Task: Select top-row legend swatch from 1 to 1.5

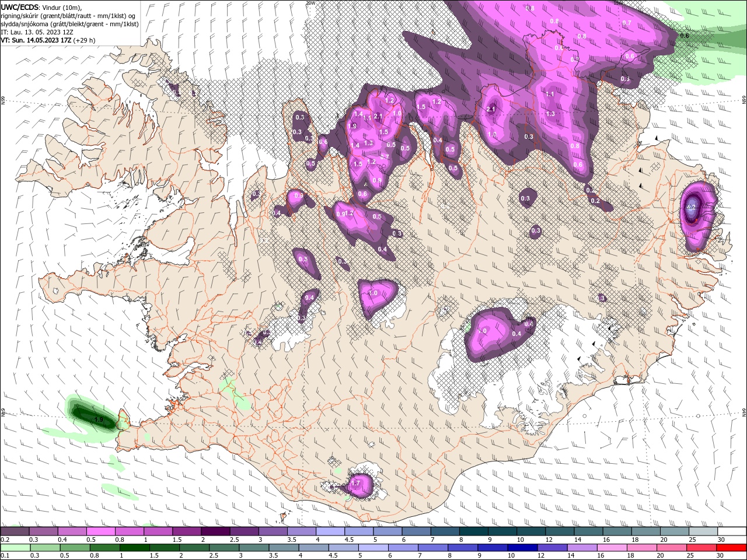Action: [158, 531]
